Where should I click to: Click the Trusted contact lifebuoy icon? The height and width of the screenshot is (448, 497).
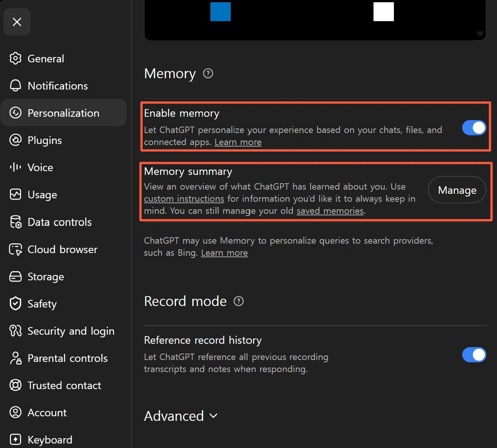(15, 385)
